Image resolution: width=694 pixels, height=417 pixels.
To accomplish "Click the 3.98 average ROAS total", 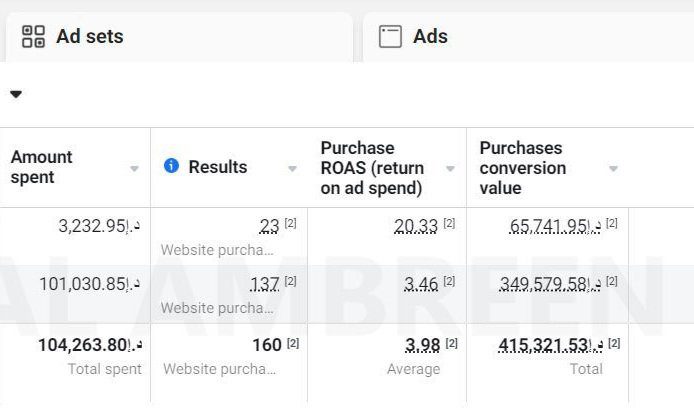I will click(x=421, y=345).
